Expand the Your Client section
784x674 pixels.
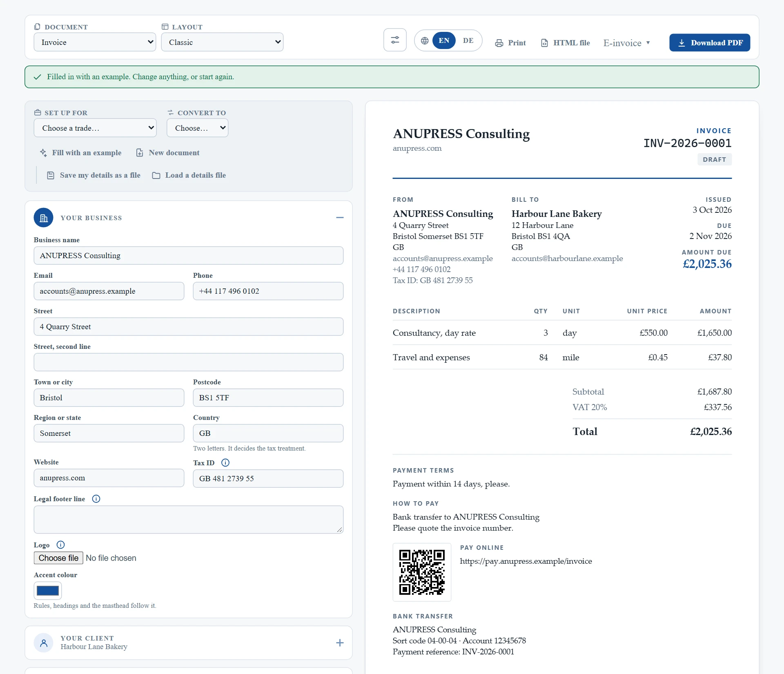(x=340, y=643)
